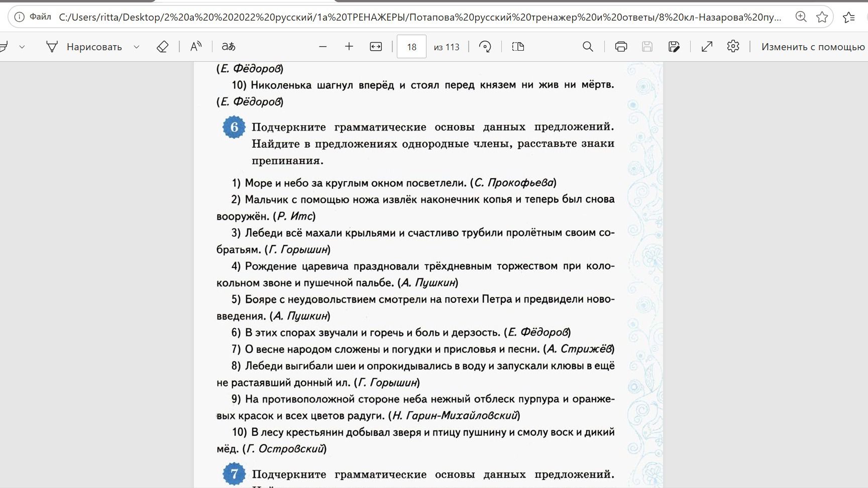Image resolution: width=868 pixels, height=488 pixels.
Task: Zoom out with the minus button
Action: coord(323,47)
